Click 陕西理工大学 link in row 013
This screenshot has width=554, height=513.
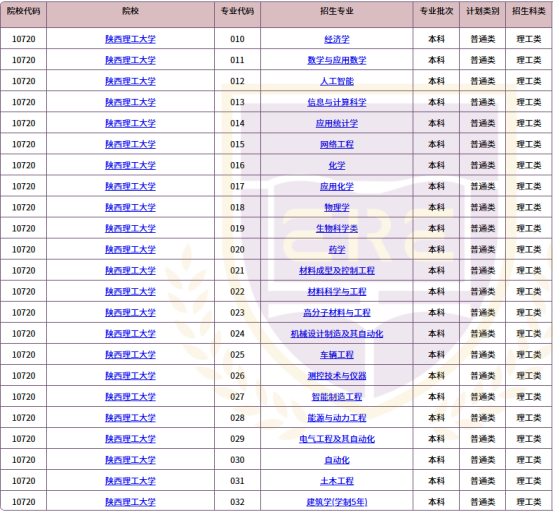point(130,102)
